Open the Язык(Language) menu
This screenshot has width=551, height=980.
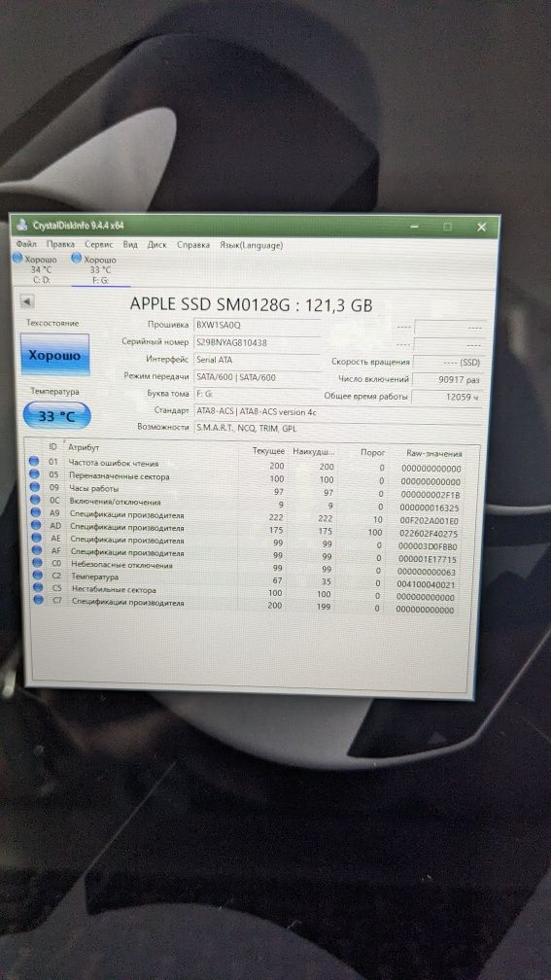click(x=251, y=246)
